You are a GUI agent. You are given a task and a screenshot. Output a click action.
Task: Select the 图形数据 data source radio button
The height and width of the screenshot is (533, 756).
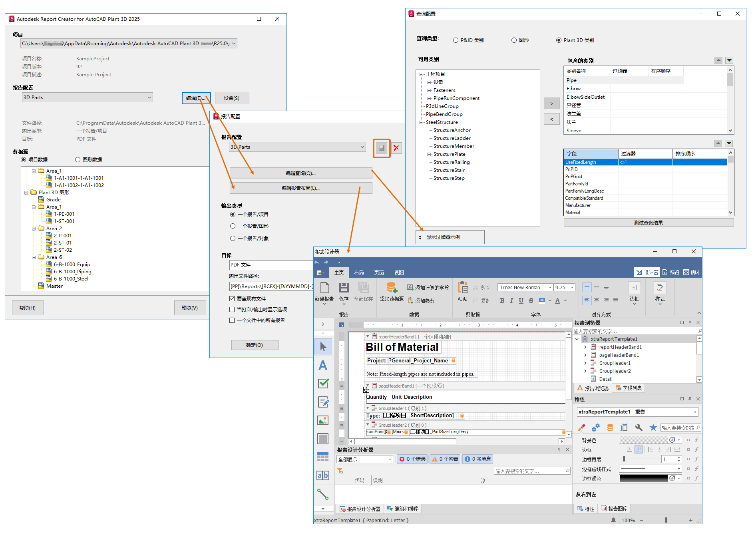pos(78,160)
